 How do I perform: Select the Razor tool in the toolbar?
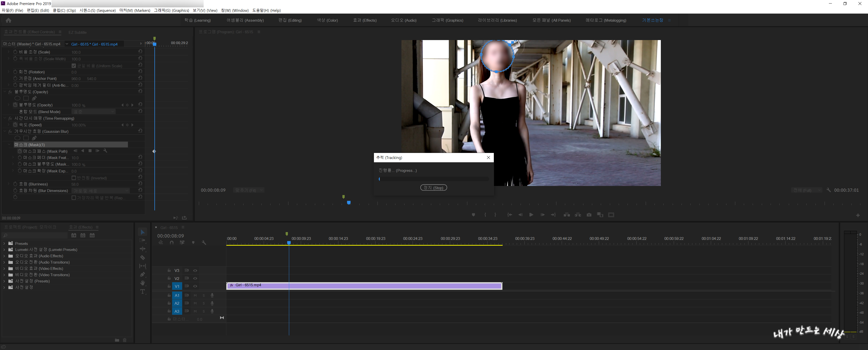143,258
